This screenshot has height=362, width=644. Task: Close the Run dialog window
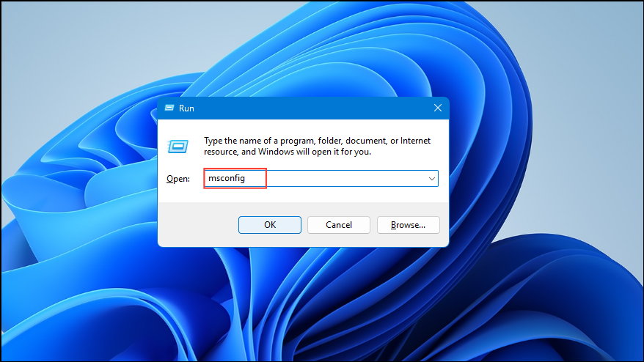click(438, 108)
